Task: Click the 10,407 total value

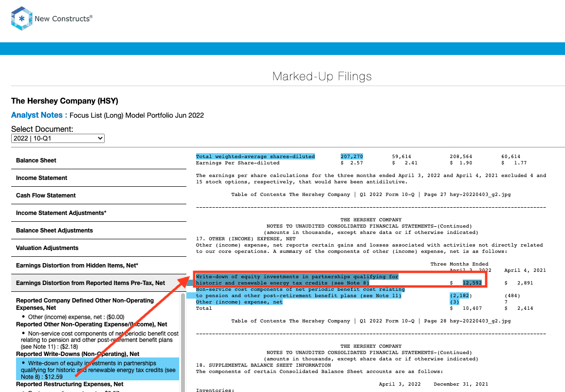Action: click(472, 308)
